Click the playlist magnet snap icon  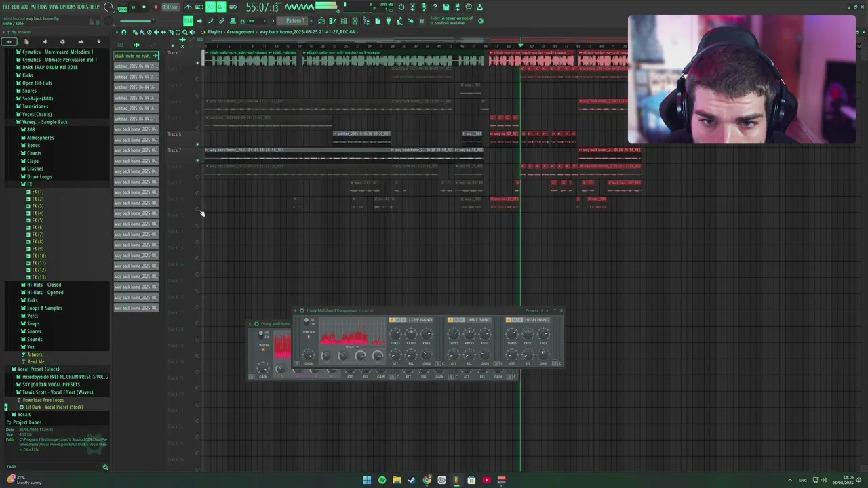pyautogui.click(x=123, y=32)
